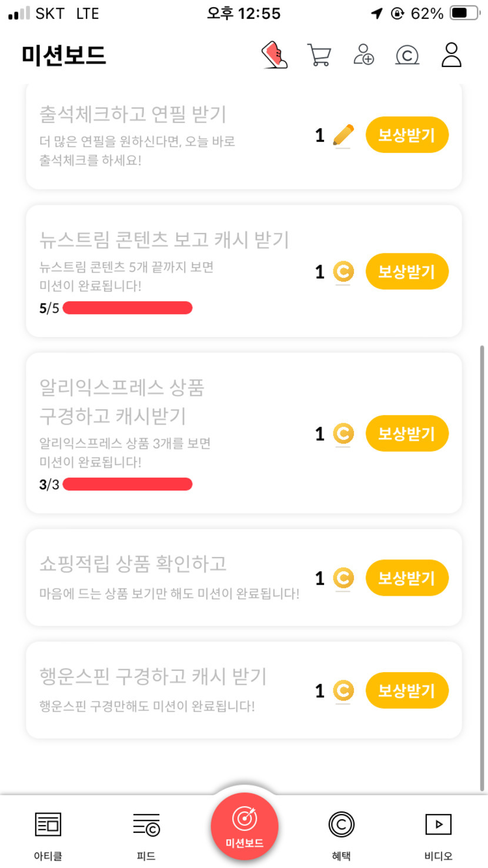The height and width of the screenshot is (868, 488).
Task: Tap the invite friend icon
Action: (363, 55)
